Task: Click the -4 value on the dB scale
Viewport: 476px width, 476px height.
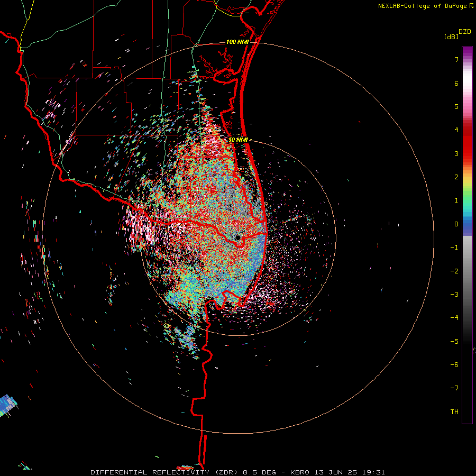Action: 454,317
